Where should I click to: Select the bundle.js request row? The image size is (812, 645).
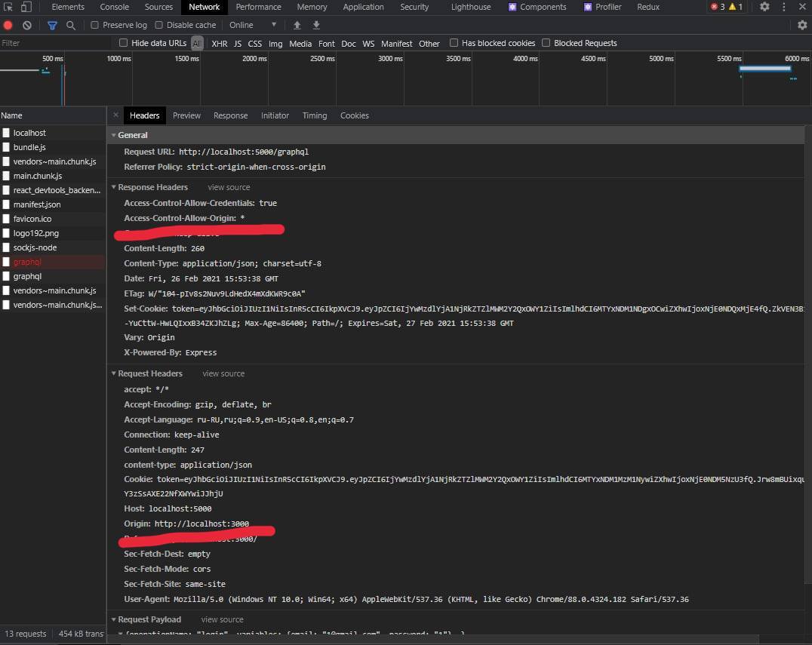tap(53, 147)
